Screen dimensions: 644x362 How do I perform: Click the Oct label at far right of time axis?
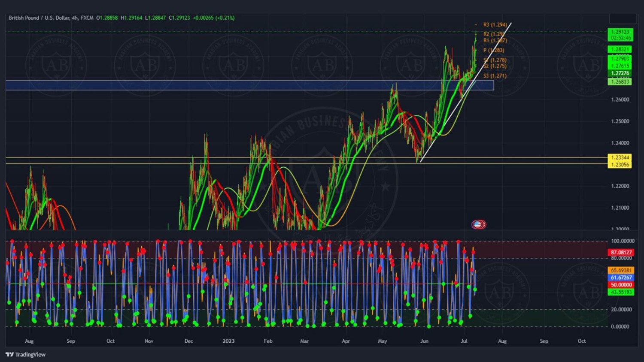(582, 341)
